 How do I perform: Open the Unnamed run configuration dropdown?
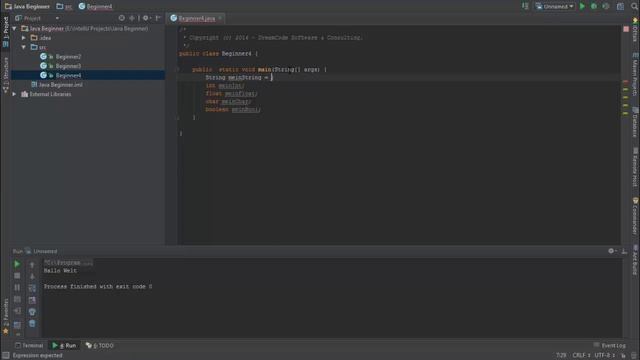point(555,6)
